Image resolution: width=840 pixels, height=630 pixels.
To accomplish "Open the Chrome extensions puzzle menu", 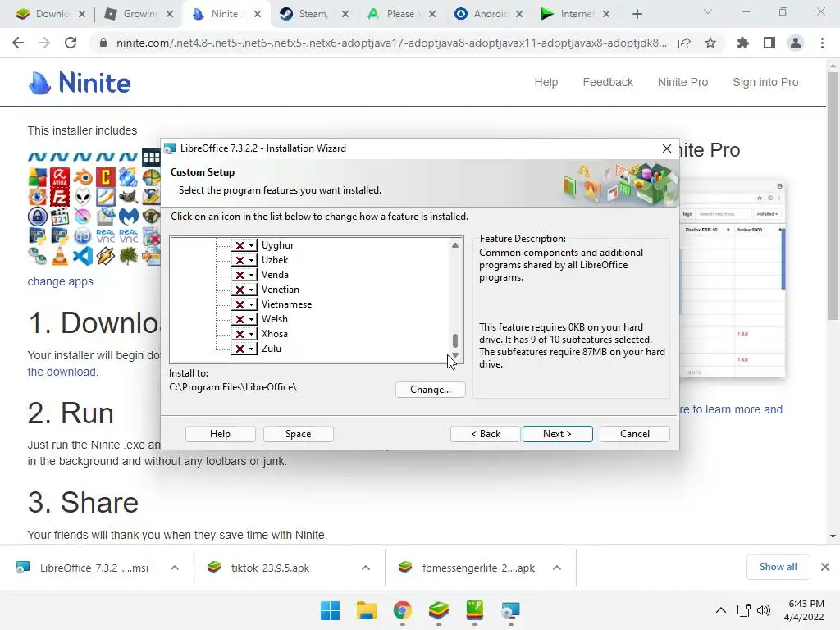I will click(x=743, y=43).
